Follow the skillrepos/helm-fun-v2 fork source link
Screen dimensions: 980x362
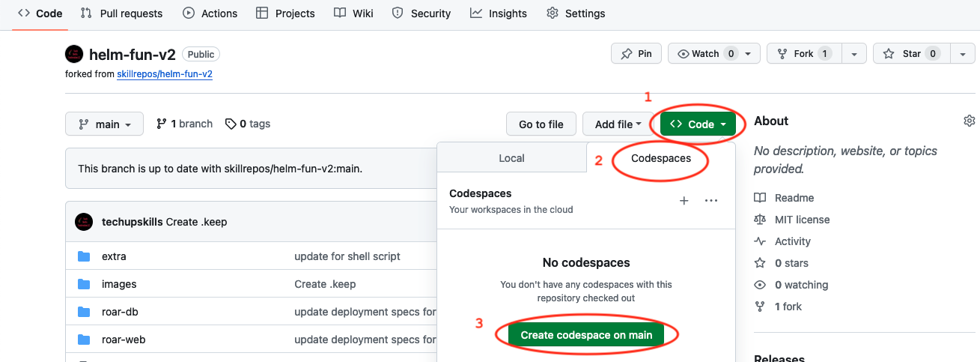[165, 74]
